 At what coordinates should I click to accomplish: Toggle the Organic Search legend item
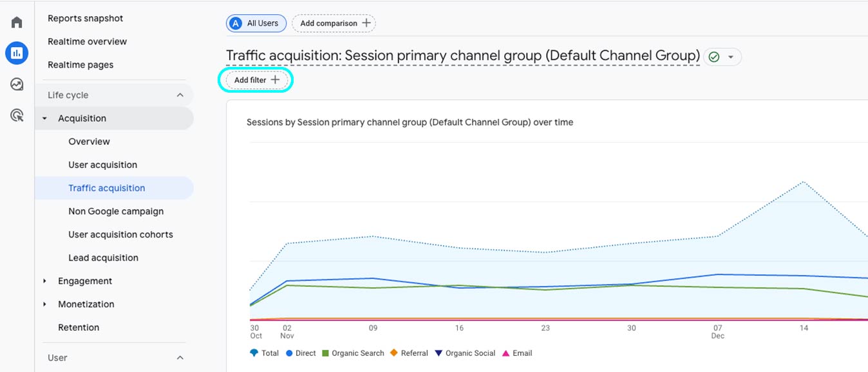click(353, 353)
